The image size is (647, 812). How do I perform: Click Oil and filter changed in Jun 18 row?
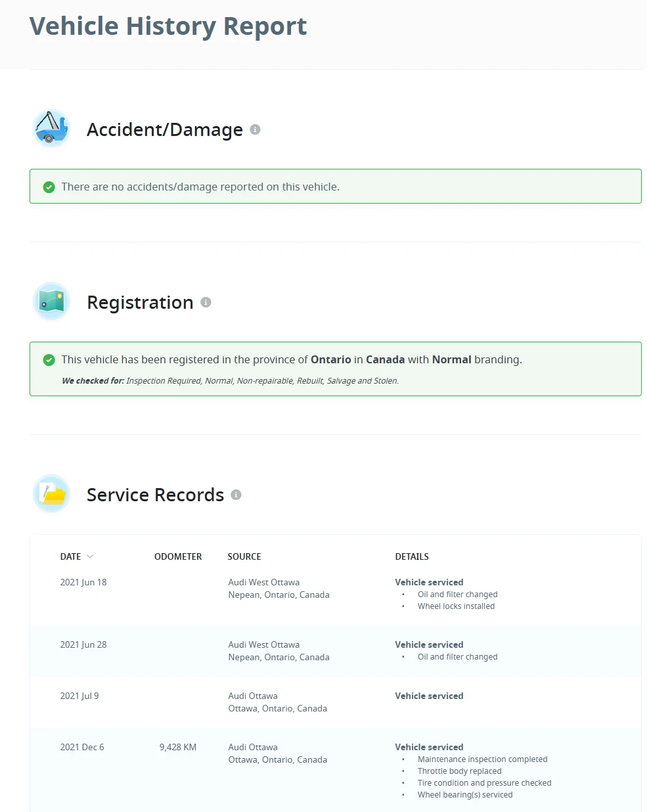458,595
